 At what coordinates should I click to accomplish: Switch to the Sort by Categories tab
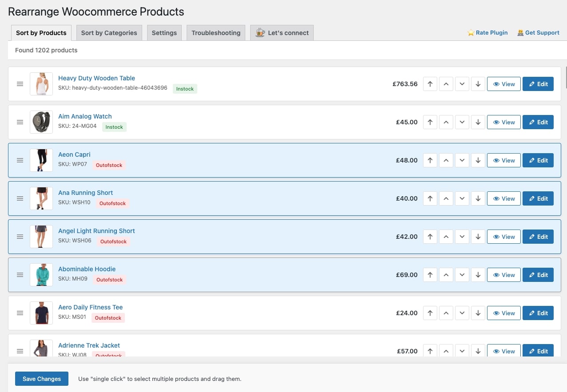109,32
